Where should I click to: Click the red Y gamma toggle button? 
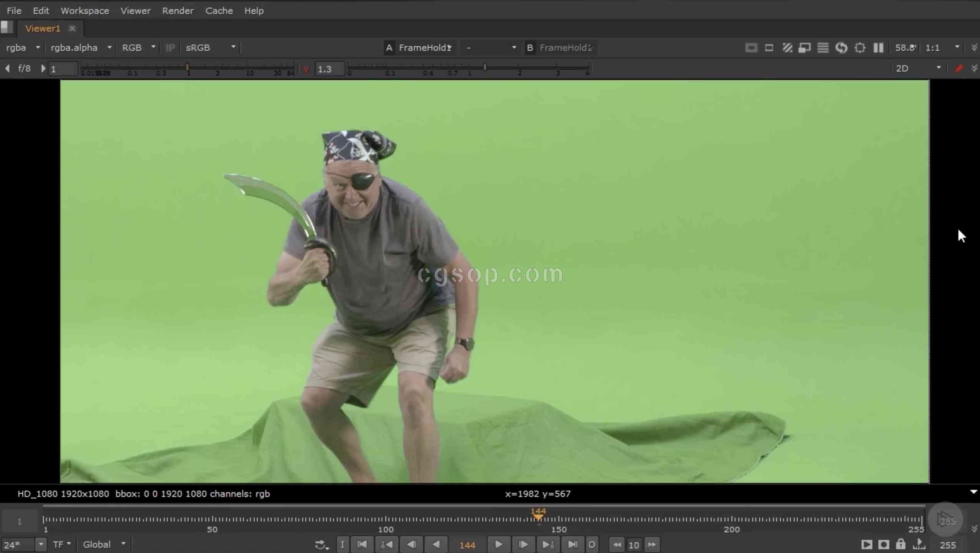point(306,69)
